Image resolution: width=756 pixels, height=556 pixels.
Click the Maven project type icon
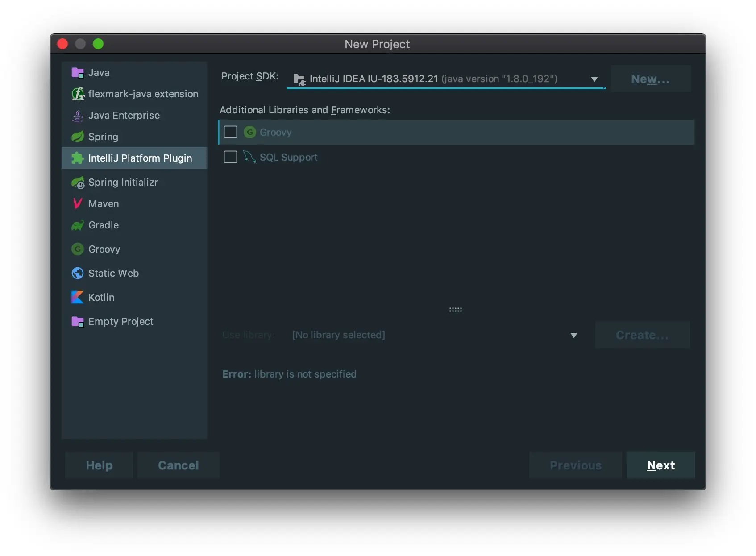click(78, 204)
